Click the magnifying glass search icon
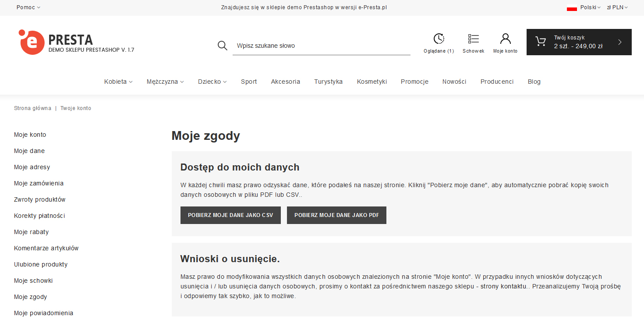 223,46
